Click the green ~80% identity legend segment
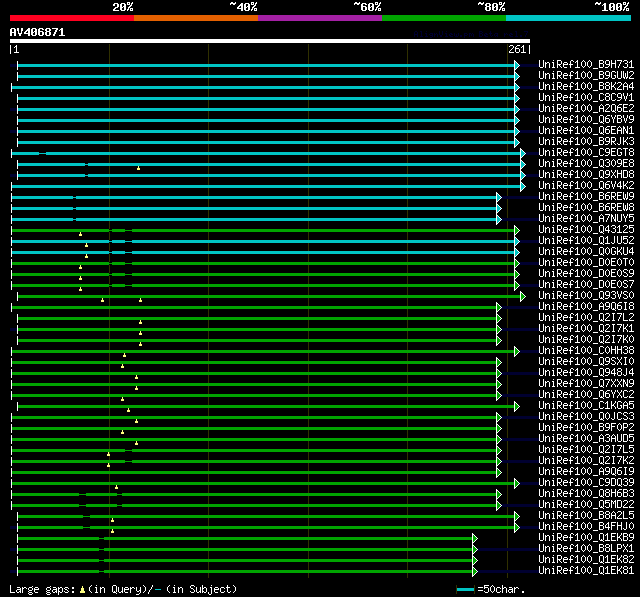Screen dimensions: 640x597 point(444,18)
